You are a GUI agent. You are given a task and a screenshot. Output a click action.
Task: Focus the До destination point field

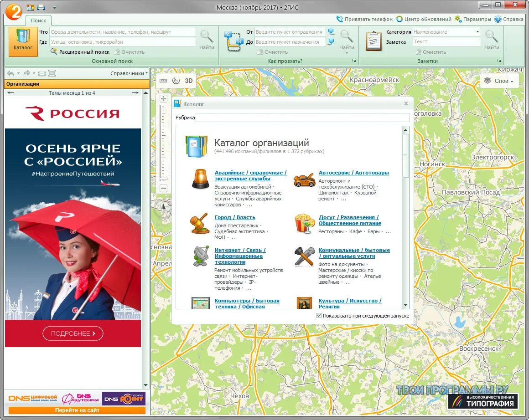(x=290, y=42)
